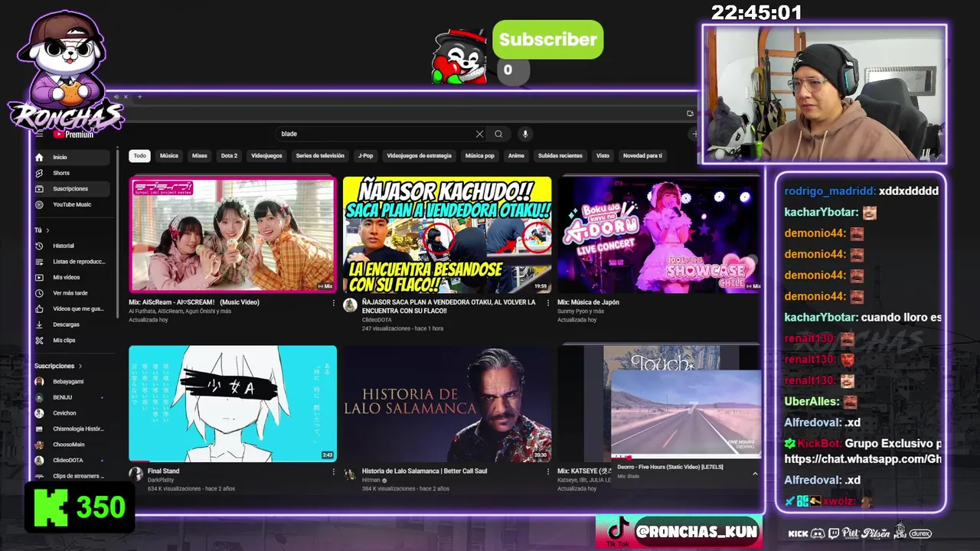Screen dimensions: 980x551
Task: Select the Anime filter chip
Action: (516, 155)
